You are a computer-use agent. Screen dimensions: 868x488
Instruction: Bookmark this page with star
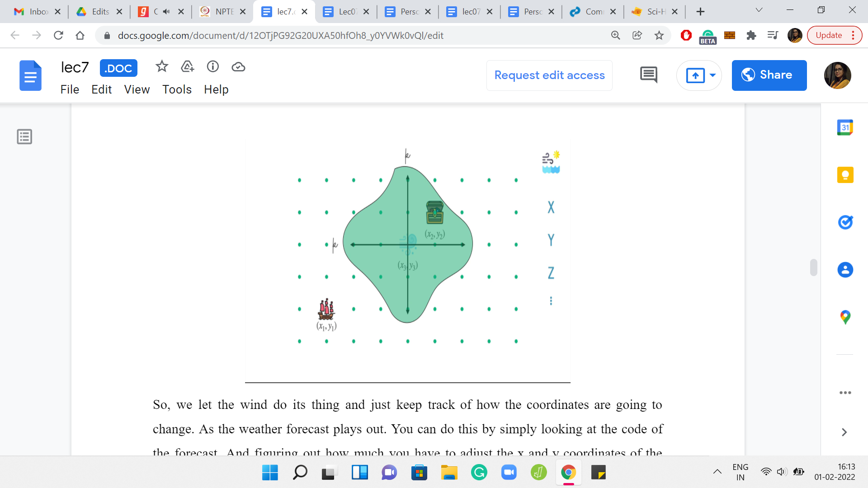point(659,35)
